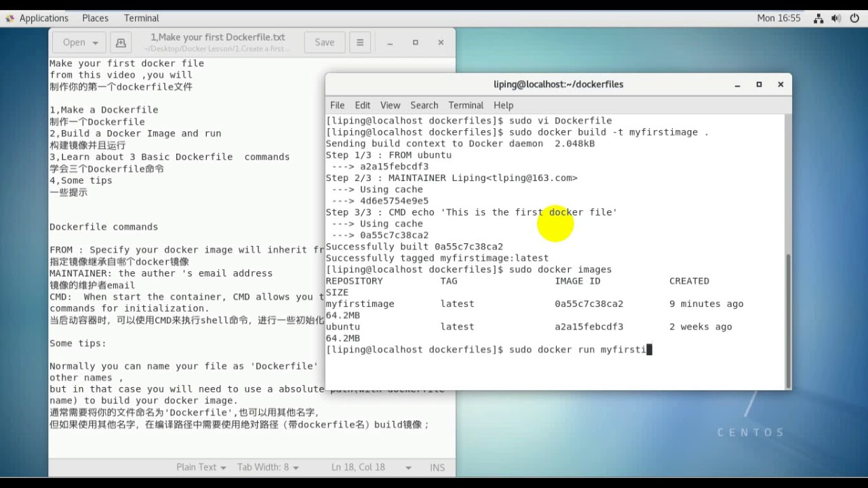This screenshot has height=488, width=868.
Task: Close the gedit text editor window
Action: (441, 43)
